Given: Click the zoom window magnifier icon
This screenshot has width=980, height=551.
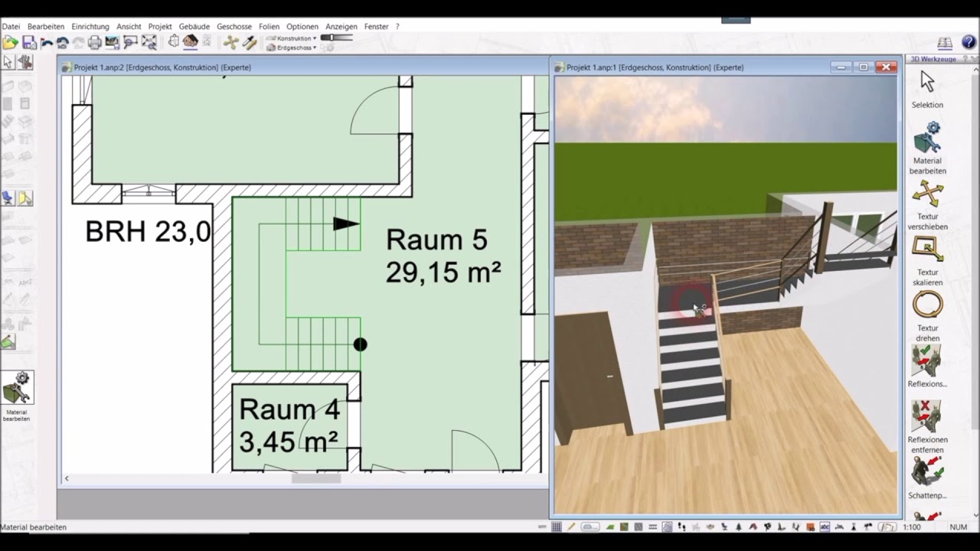Looking at the screenshot, I should pos(130,42).
